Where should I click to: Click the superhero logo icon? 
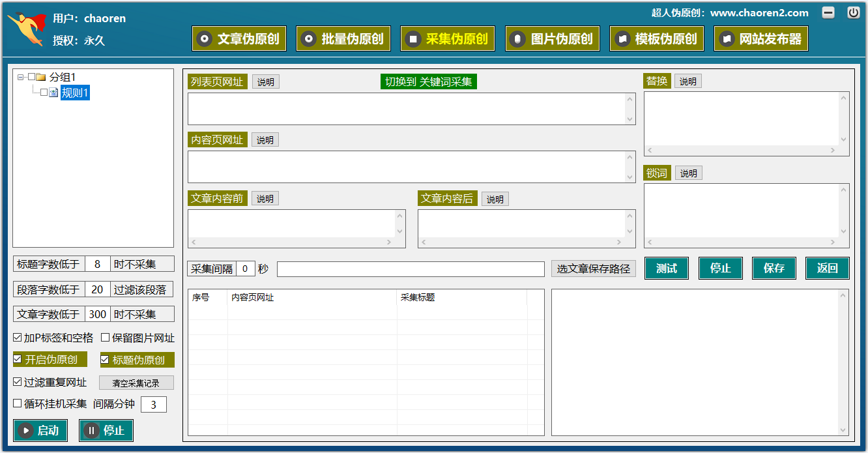[x=26, y=29]
